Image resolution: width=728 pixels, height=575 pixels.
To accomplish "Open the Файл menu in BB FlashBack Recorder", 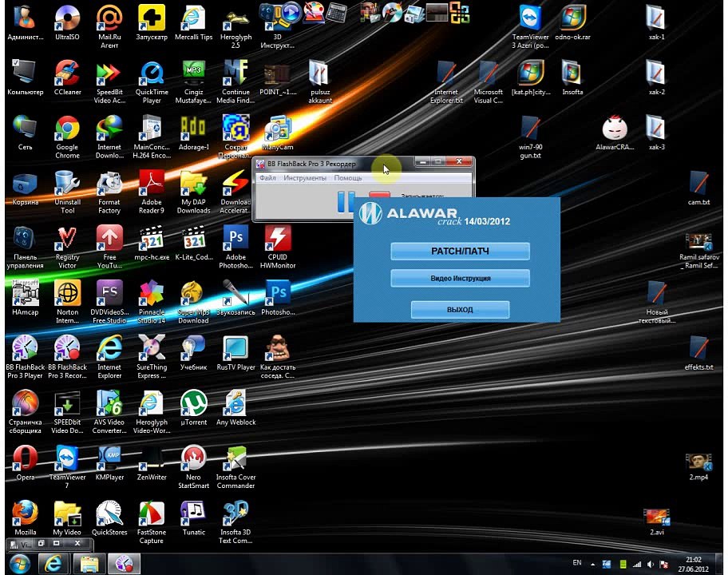I will click(267, 178).
